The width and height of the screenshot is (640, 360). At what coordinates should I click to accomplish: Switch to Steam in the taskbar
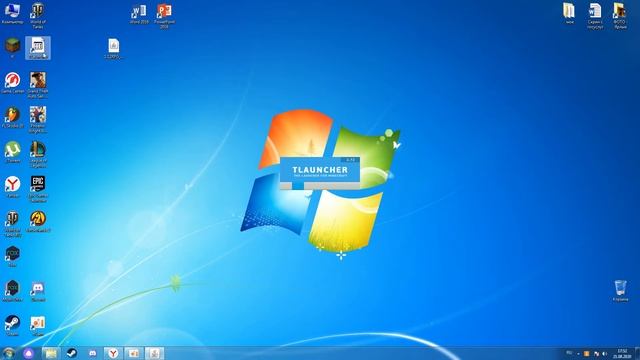[x=72, y=353]
